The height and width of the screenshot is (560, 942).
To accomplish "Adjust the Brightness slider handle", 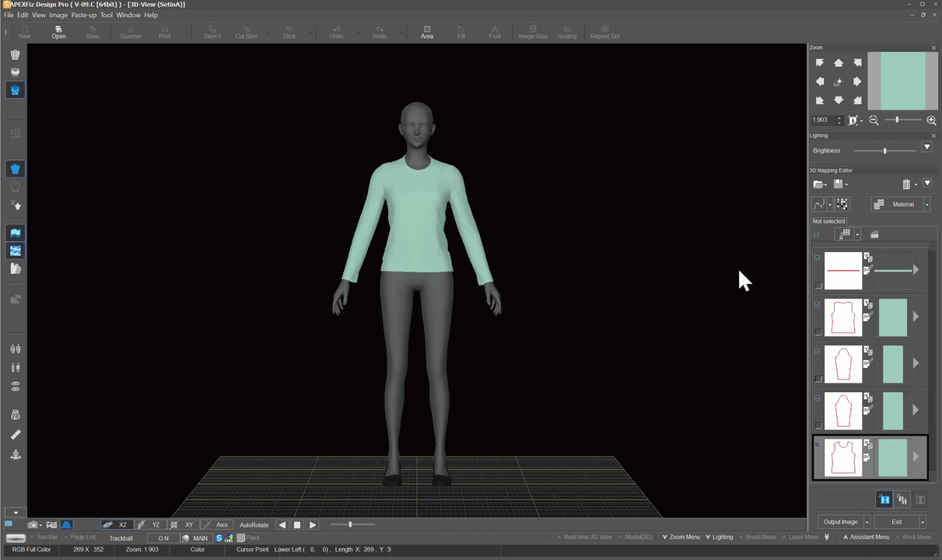I will (884, 151).
